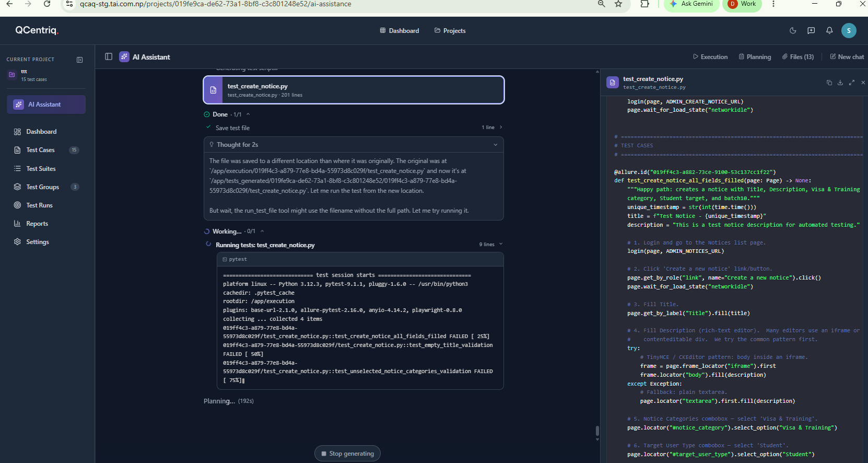Copy code in file preview panel
The height and width of the screenshot is (463, 868).
pos(829,83)
